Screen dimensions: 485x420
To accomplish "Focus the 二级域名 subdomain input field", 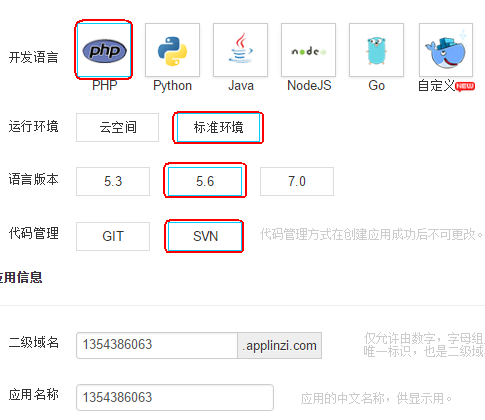I will [x=157, y=345].
